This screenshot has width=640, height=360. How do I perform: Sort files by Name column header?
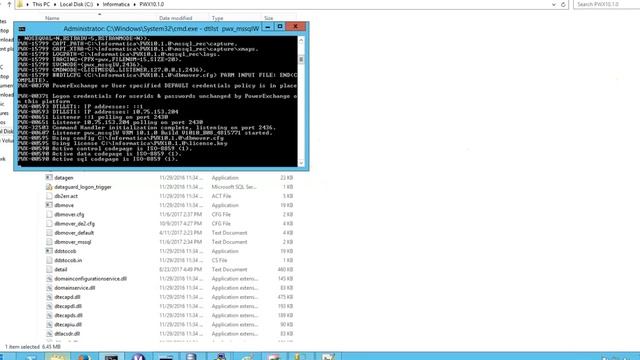pos(52,18)
